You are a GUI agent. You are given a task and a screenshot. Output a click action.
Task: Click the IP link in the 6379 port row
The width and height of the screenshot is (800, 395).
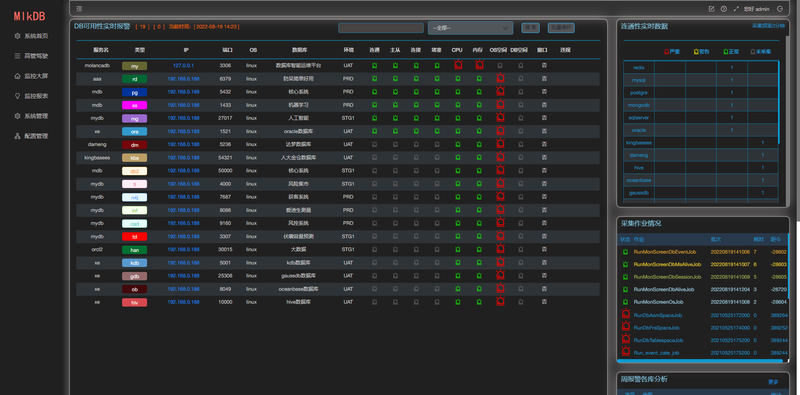click(183, 79)
